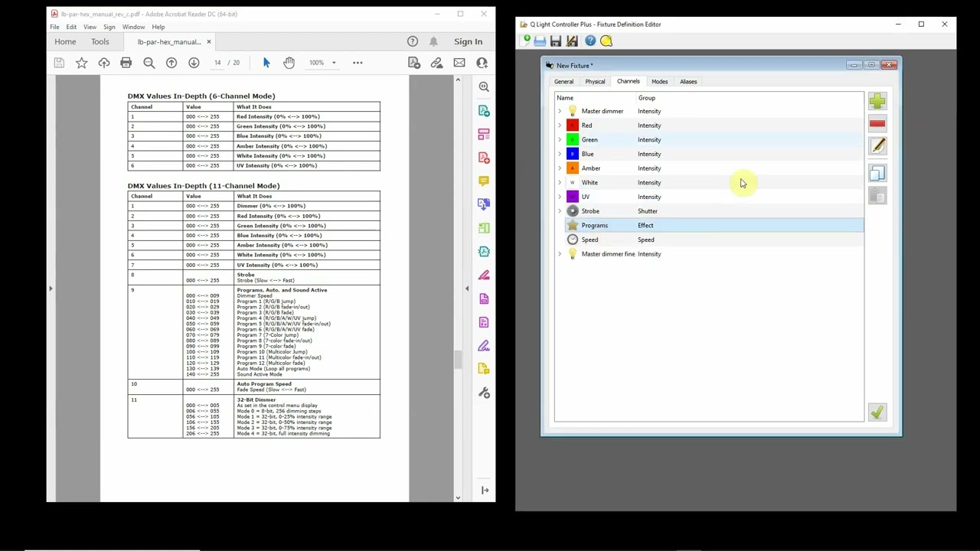Expand the Amber channel row
The image size is (980, 551).
(x=560, y=168)
